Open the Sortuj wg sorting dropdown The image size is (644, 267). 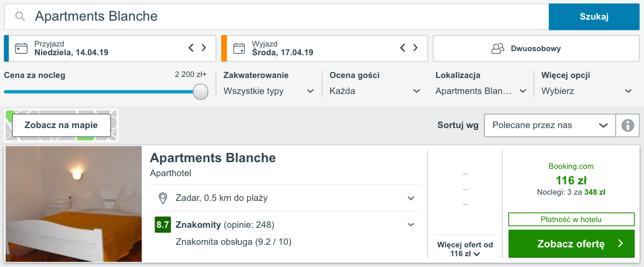[x=550, y=125]
